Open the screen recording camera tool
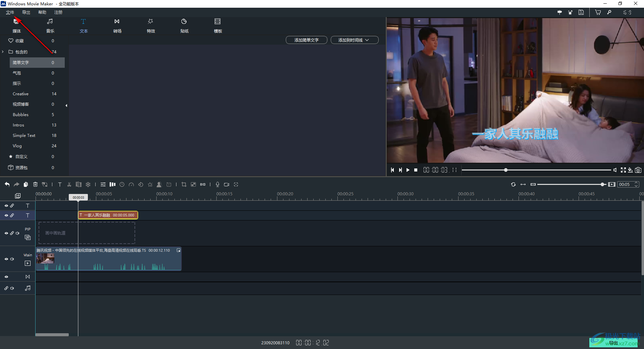Viewport: 644px width, 349px height. (227, 184)
